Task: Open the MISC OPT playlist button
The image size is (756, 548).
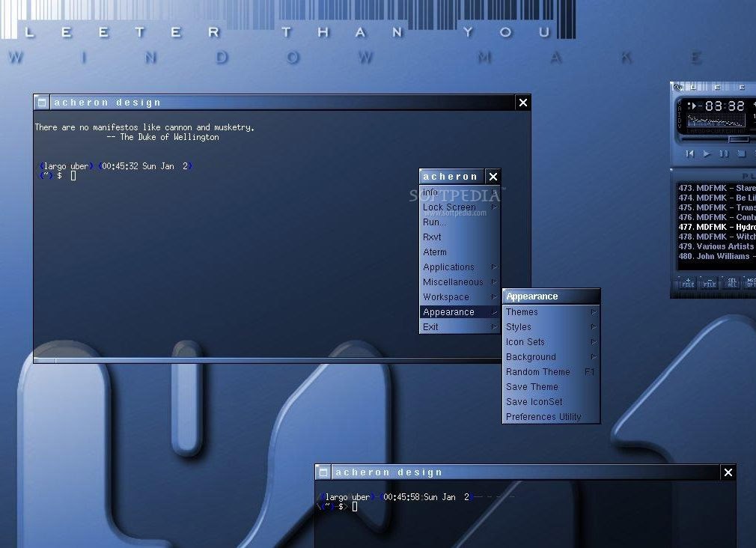Action: click(x=751, y=283)
